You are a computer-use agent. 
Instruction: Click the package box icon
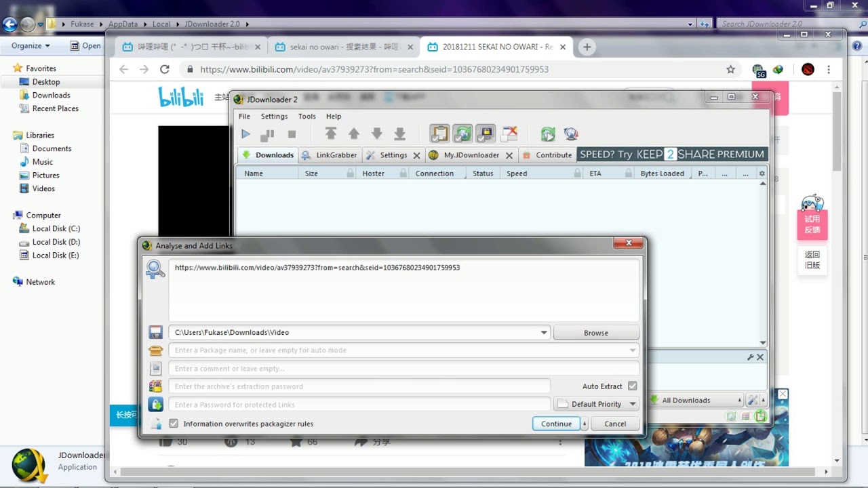[x=156, y=350]
